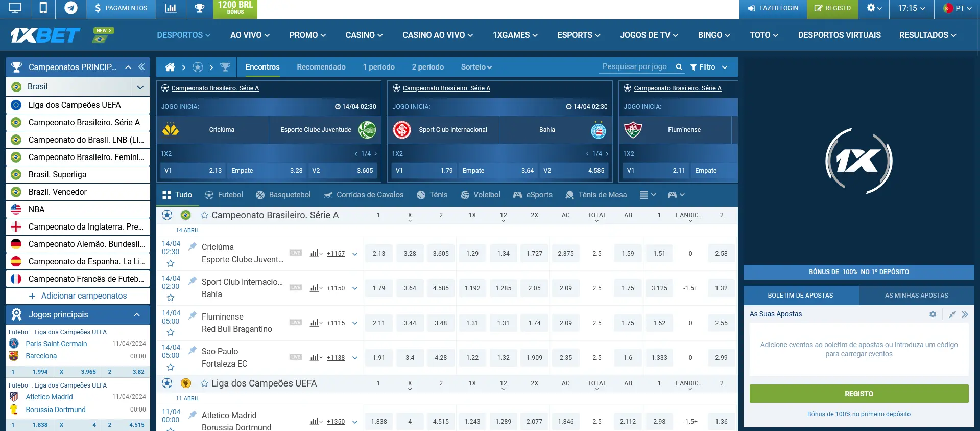
Task: Click the REGISTO button in top bar
Action: point(832,8)
